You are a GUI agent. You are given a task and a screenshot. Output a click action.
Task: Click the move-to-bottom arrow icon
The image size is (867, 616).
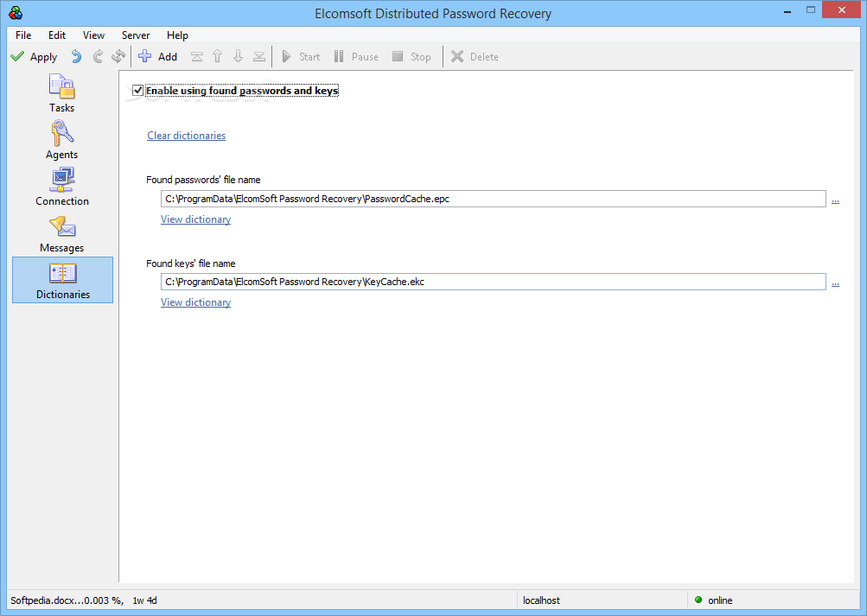point(258,56)
